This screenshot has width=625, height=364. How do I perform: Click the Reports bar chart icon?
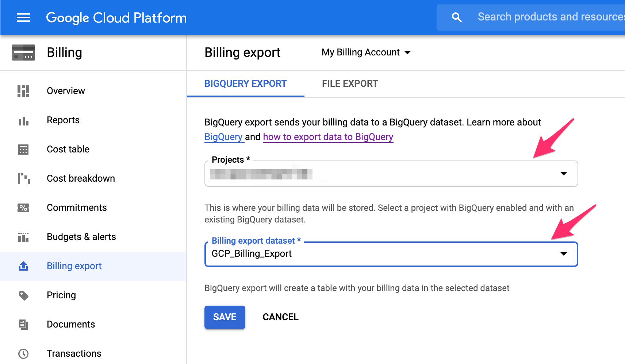[23, 121]
